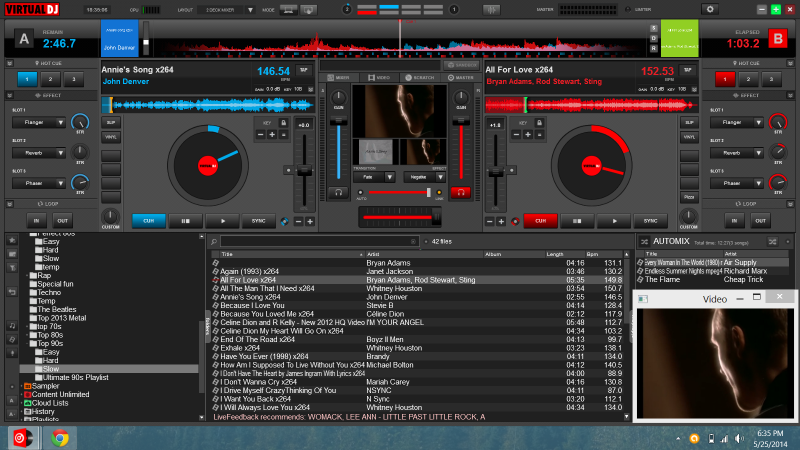
Task: Click the shuffle icon left of AUTOMIX
Action: 644,241
